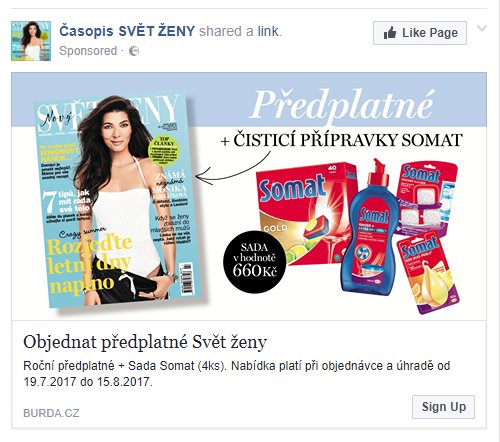Open the shared 'link' hyperlink text
The height and width of the screenshot is (442, 500).
pyautogui.click(x=268, y=31)
